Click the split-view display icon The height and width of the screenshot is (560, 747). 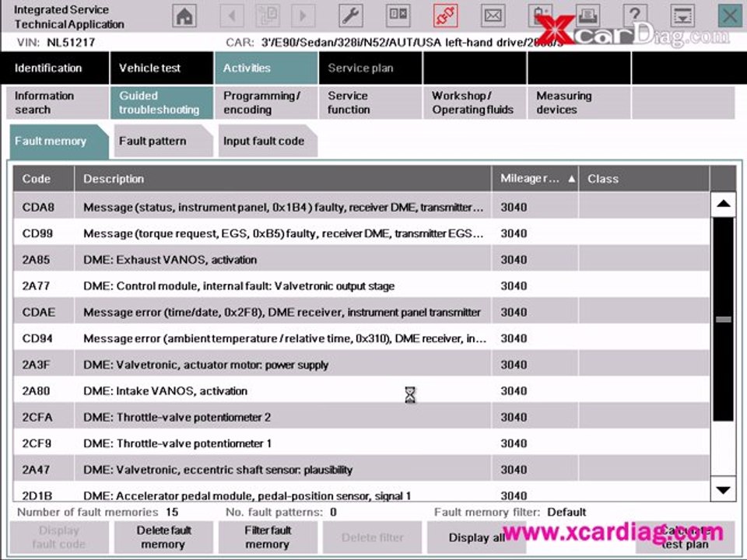[x=398, y=16]
